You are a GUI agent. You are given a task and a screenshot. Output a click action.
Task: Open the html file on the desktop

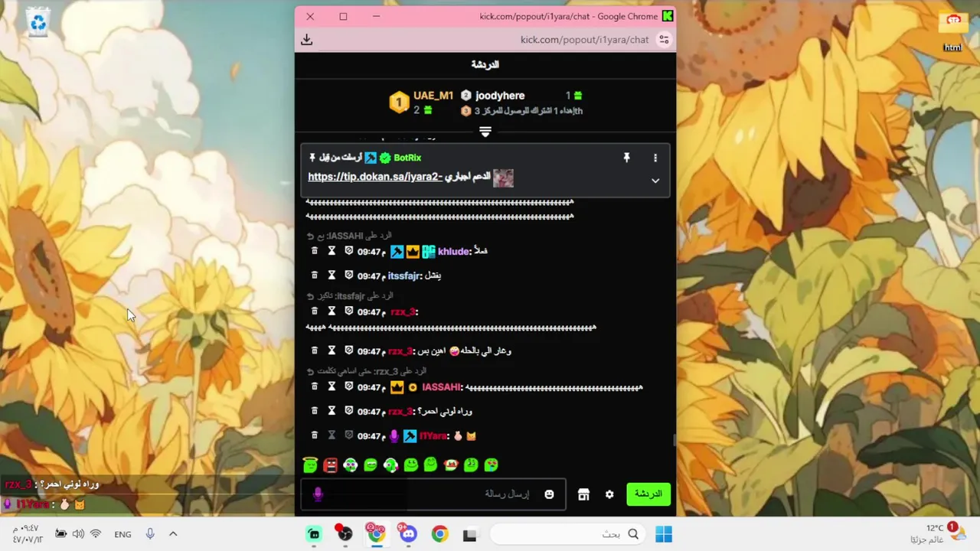953,32
